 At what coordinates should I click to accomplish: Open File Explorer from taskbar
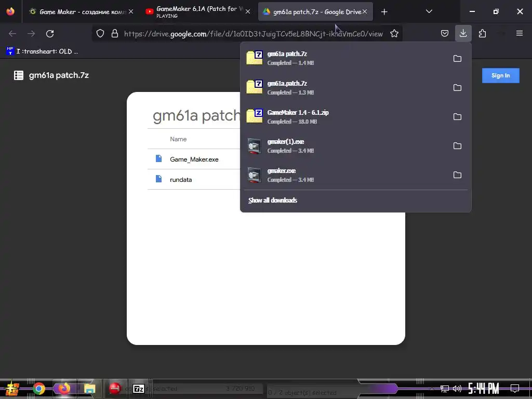pos(89,389)
